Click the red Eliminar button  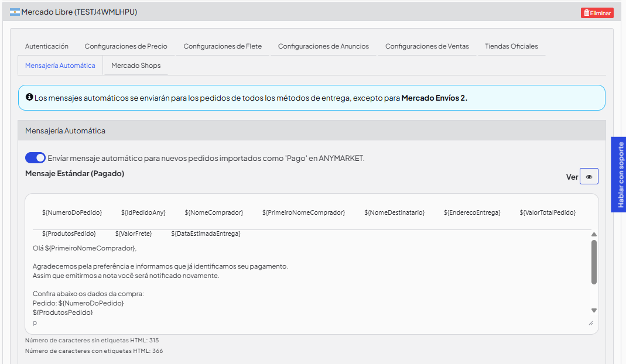597,13
